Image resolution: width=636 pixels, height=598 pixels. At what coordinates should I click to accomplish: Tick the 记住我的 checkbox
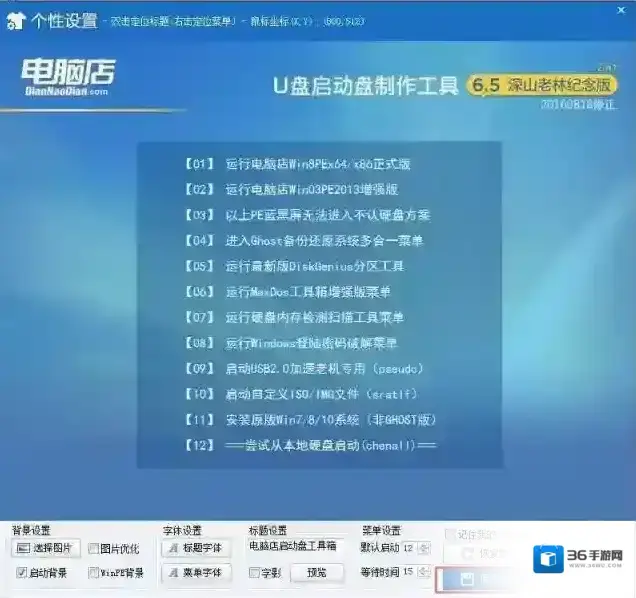449,534
